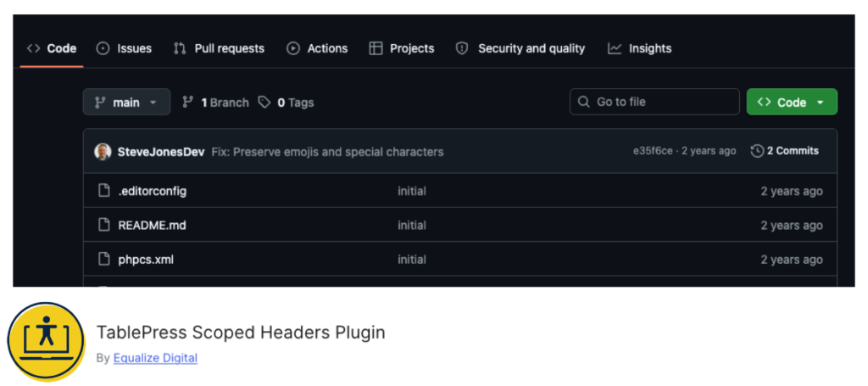868x386 pixels.
Task: Click the yellow accessibility plugin logo
Action: coord(47,342)
